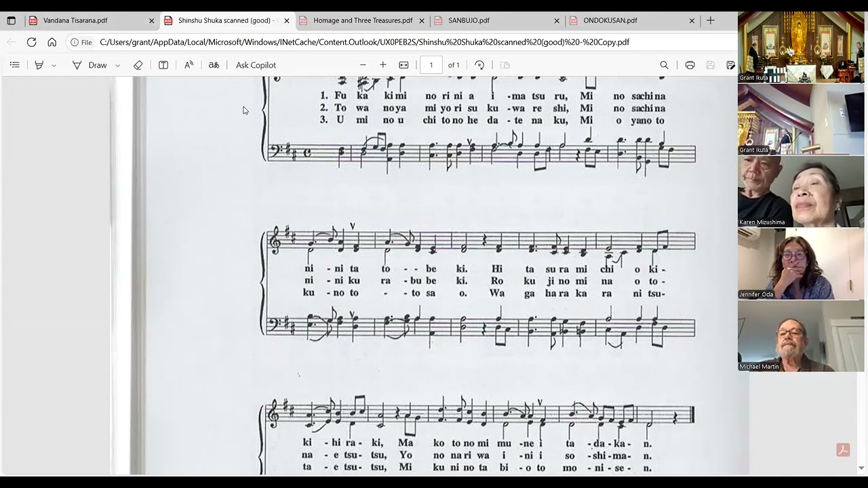This screenshot has height=488, width=868.
Task: Click lyric line starting "2. To wa no ya"
Action: click(492, 108)
